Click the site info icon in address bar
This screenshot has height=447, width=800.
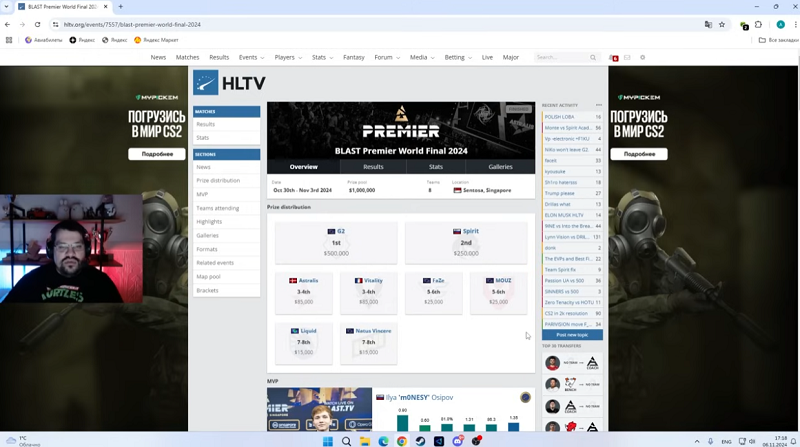pyautogui.click(x=56, y=24)
